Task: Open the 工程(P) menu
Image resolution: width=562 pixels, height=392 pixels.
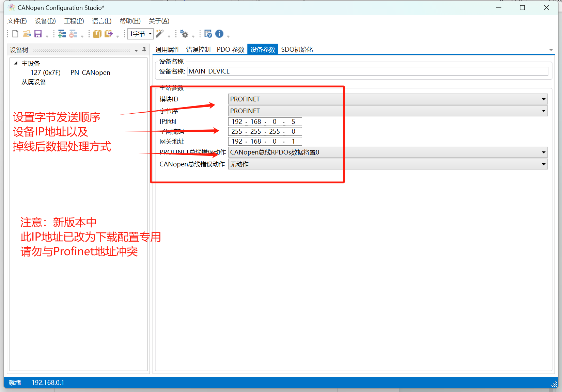Action: (x=74, y=21)
